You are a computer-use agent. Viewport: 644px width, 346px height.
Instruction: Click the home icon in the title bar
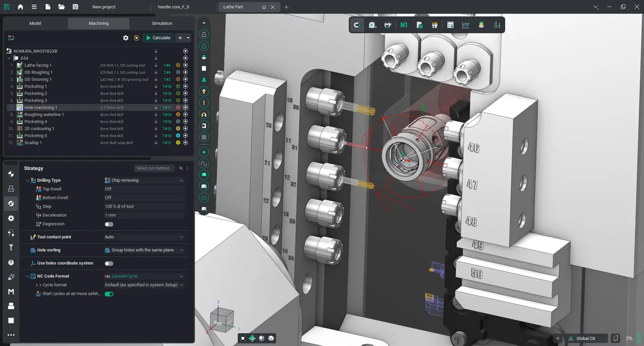coord(20,7)
